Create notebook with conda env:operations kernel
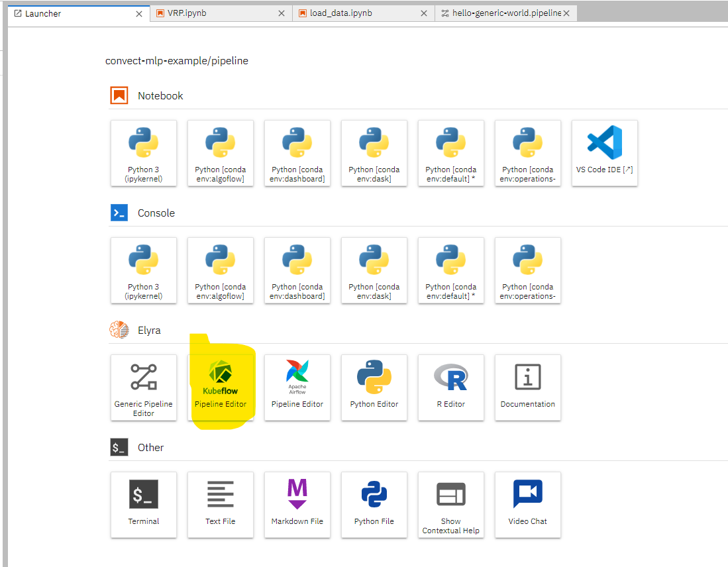Viewport: 728px width, 567px height. (x=528, y=153)
